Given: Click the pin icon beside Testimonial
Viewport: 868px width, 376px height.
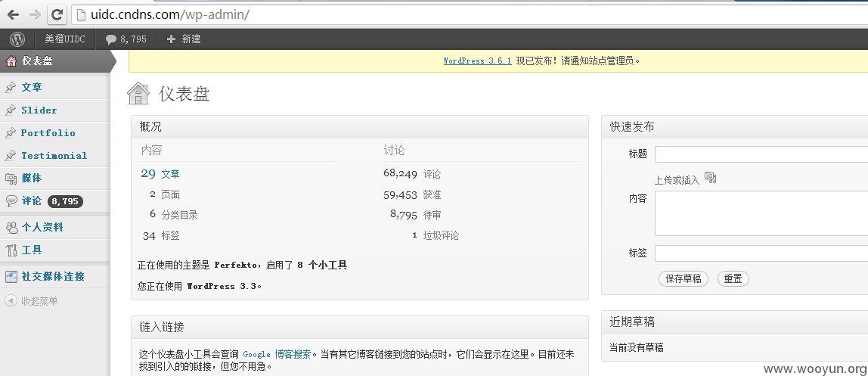Looking at the screenshot, I should pyautogui.click(x=11, y=156).
